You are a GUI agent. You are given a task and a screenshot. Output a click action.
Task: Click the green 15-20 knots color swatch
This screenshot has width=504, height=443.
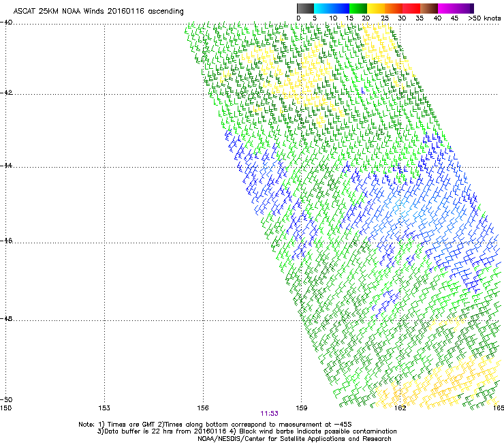(x=358, y=8)
